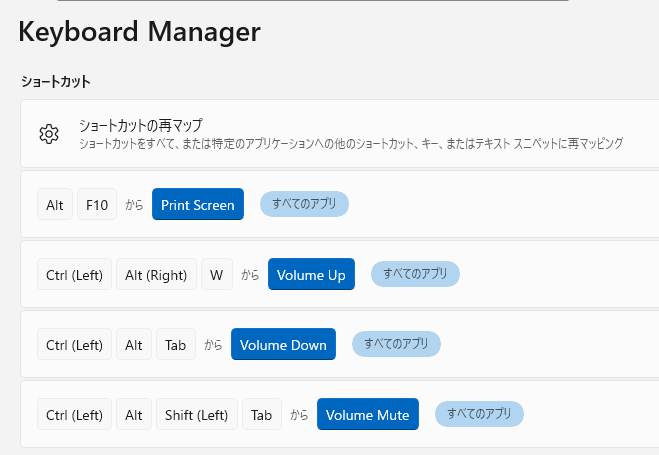
Task: Click Alt key chip in the Volume Mute row
Action: 134,415
